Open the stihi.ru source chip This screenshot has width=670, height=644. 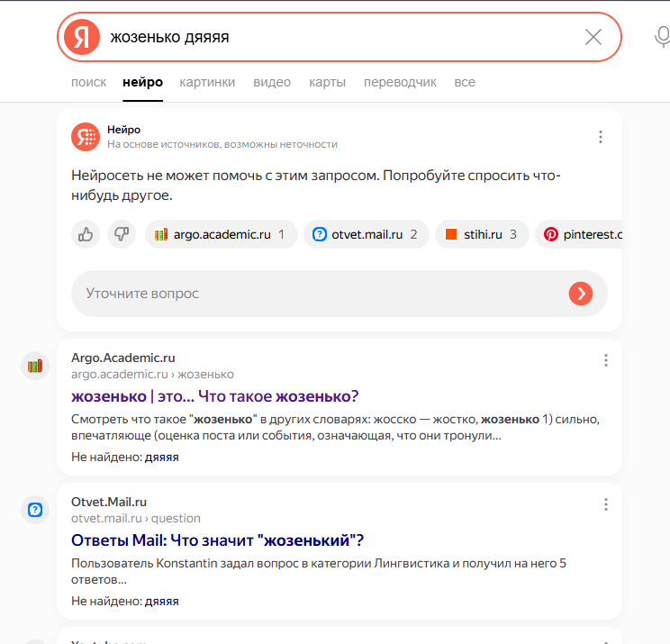point(482,234)
